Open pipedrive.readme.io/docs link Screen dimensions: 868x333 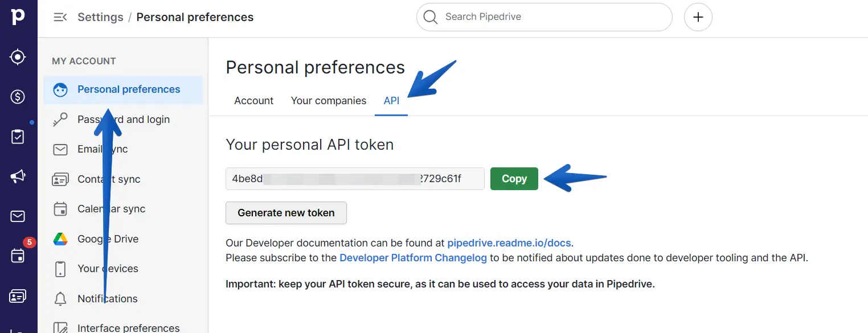click(509, 243)
